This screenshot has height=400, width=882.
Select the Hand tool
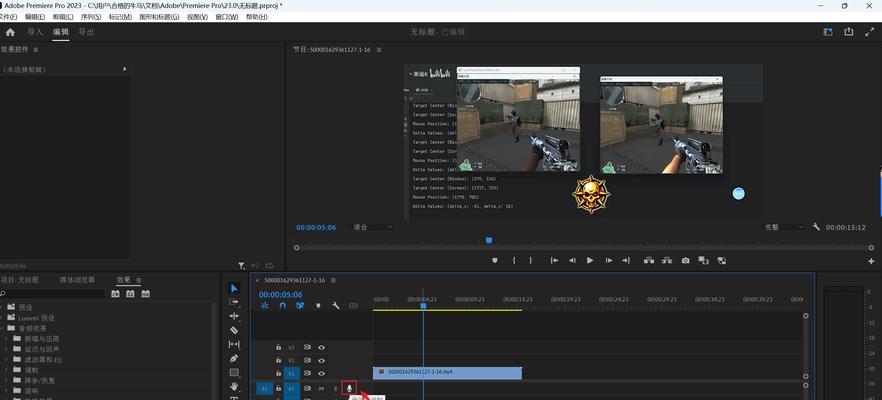click(x=234, y=386)
